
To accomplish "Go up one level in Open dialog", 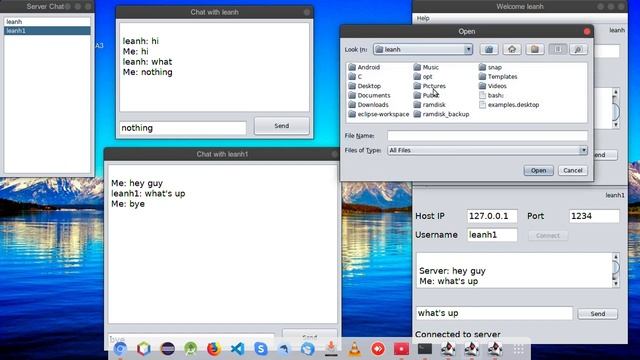I will coord(489,49).
